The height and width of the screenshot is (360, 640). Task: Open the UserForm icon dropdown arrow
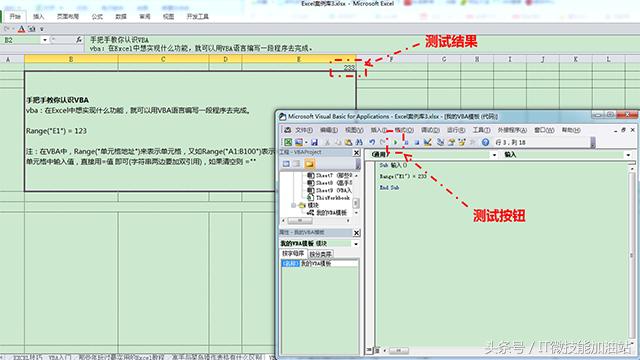[x=307, y=142]
